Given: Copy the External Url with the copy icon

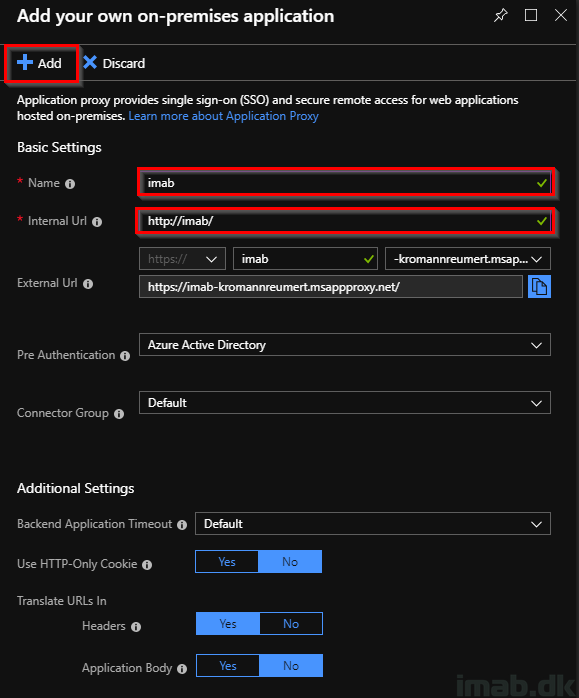Looking at the screenshot, I should 539,286.
